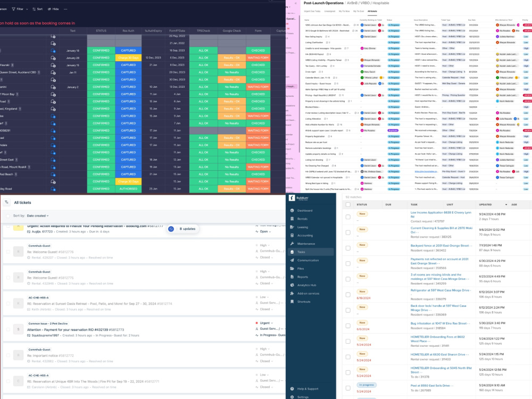532x399 pixels.
Task: Open the conversation bubble on the Moon Bay row
Action: tap(53, 94)
